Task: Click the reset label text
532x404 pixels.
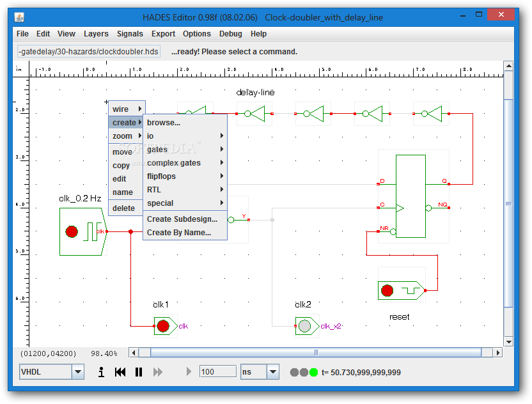Action: click(400, 317)
